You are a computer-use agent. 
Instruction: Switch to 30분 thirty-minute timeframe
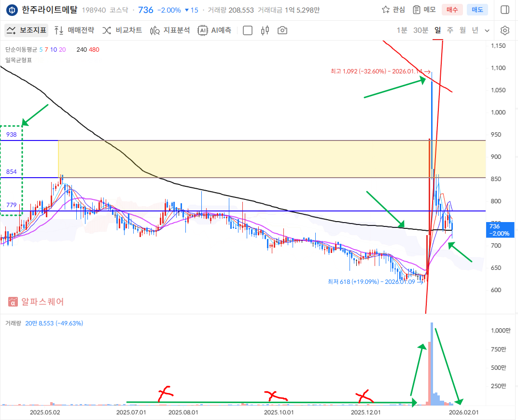(x=420, y=30)
